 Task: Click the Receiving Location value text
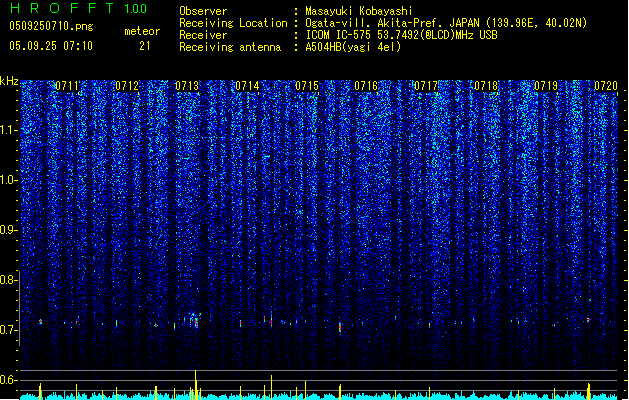[446, 23]
